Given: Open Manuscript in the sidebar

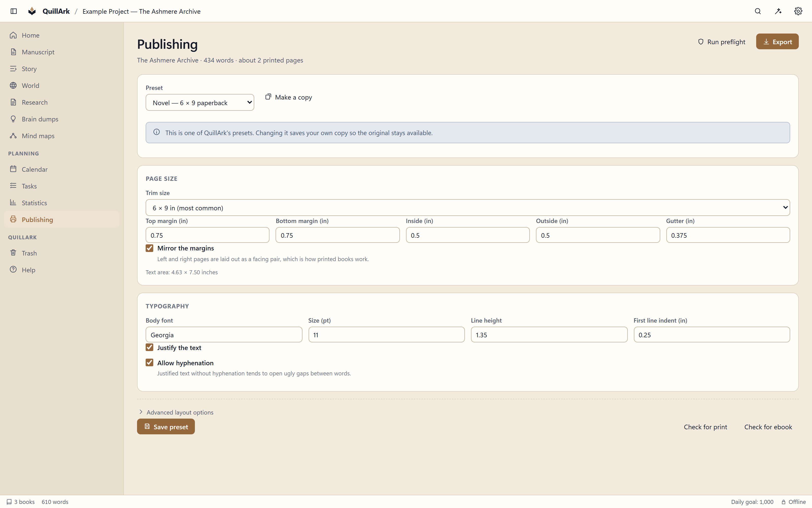Looking at the screenshot, I should coord(62,52).
